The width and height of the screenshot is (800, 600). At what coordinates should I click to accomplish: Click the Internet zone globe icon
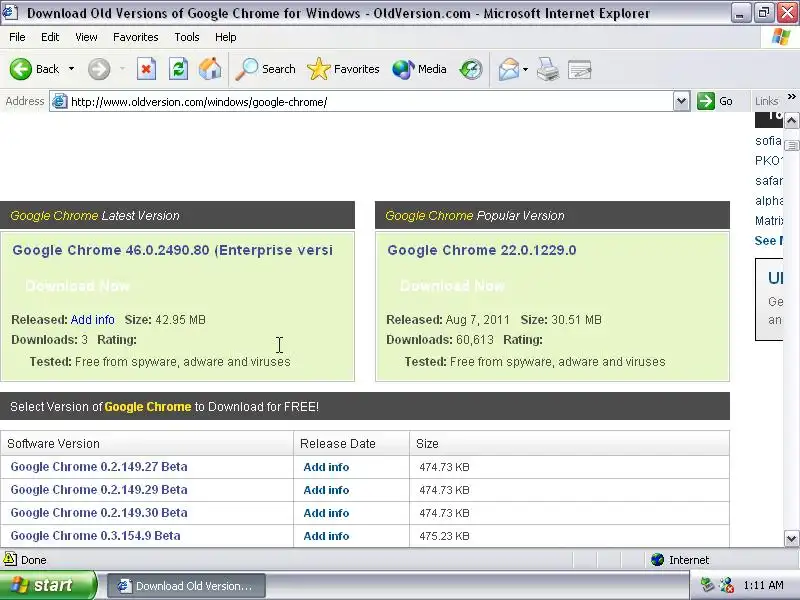click(657, 560)
